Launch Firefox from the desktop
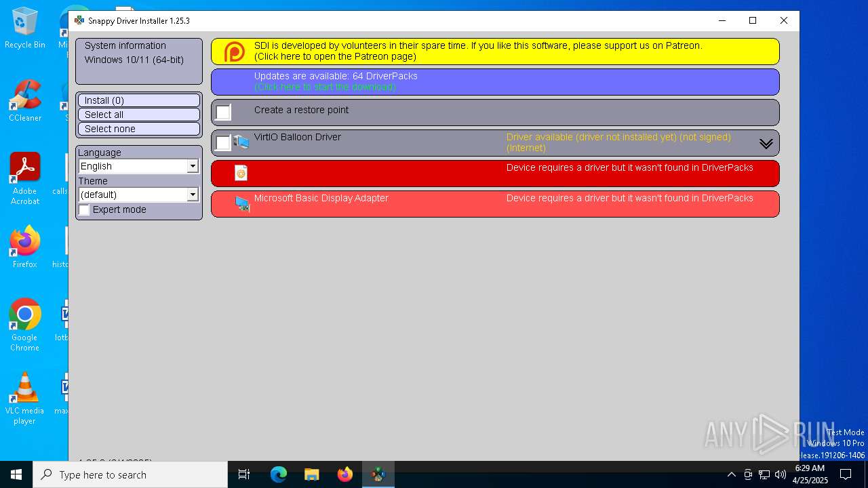This screenshot has height=488, width=868. [x=25, y=247]
